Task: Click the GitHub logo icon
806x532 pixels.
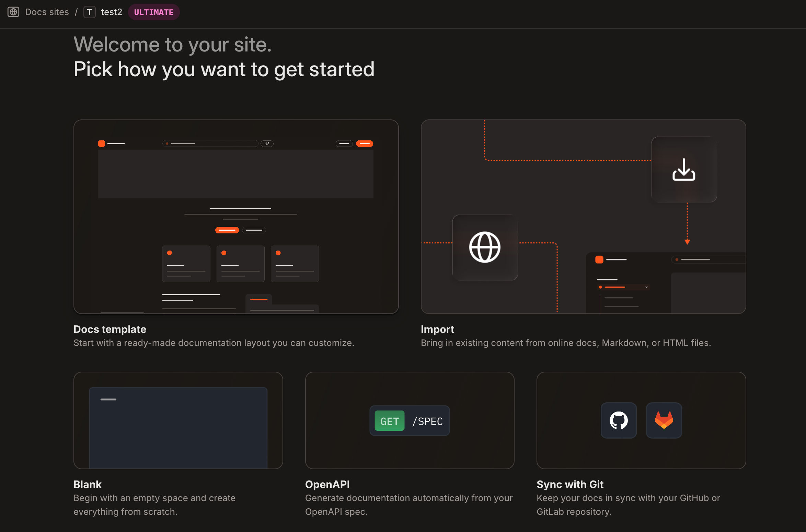Action: click(x=619, y=420)
